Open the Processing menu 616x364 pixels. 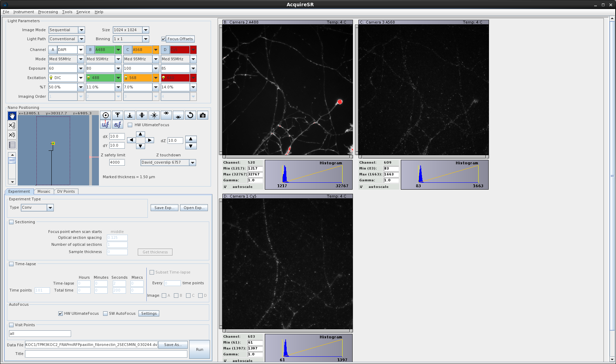(48, 12)
